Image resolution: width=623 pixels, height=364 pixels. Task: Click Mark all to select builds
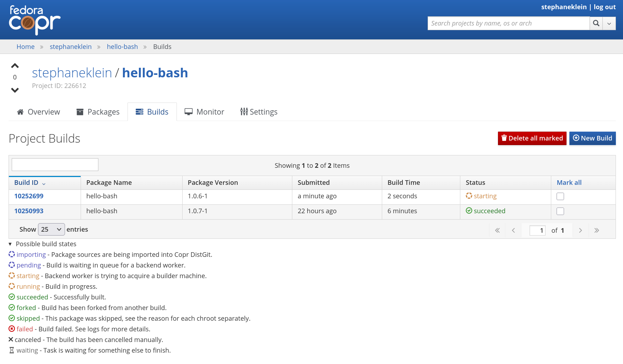tap(569, 183)
